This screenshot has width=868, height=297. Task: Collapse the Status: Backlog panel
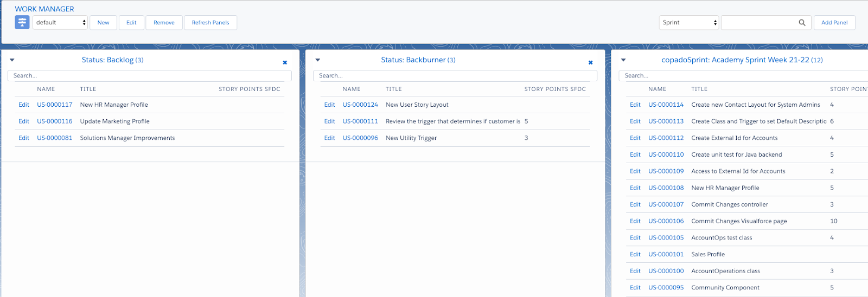point(12,60)
